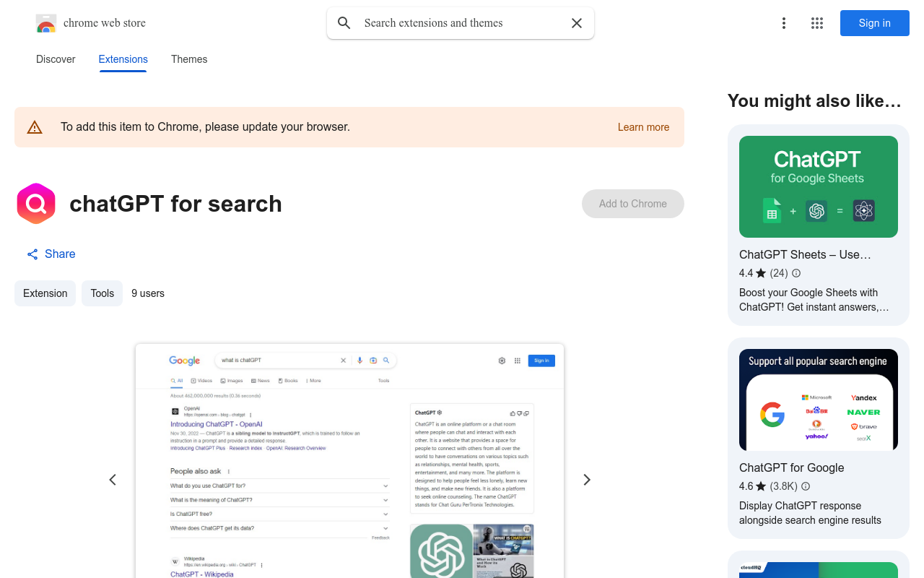Click the Chrome Web Store logo
Image resolution: width=924 pixels, height=578 pixels.
point(46,23)
